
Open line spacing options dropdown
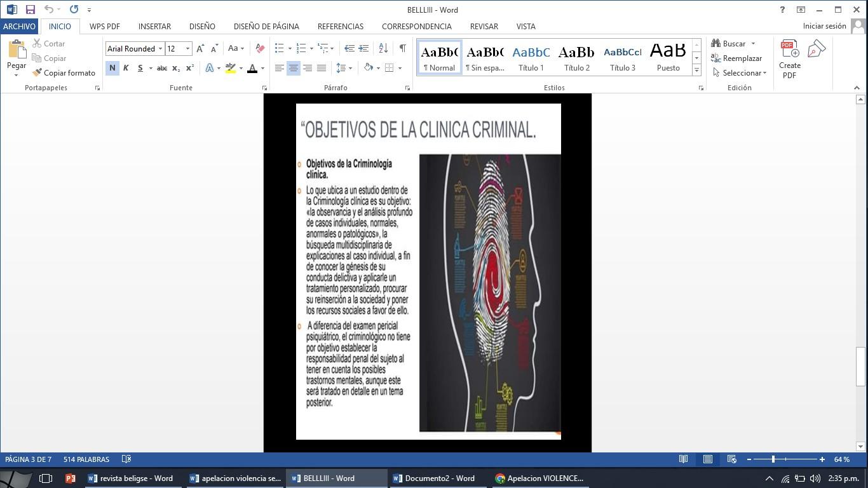click(x=344, y=68)
